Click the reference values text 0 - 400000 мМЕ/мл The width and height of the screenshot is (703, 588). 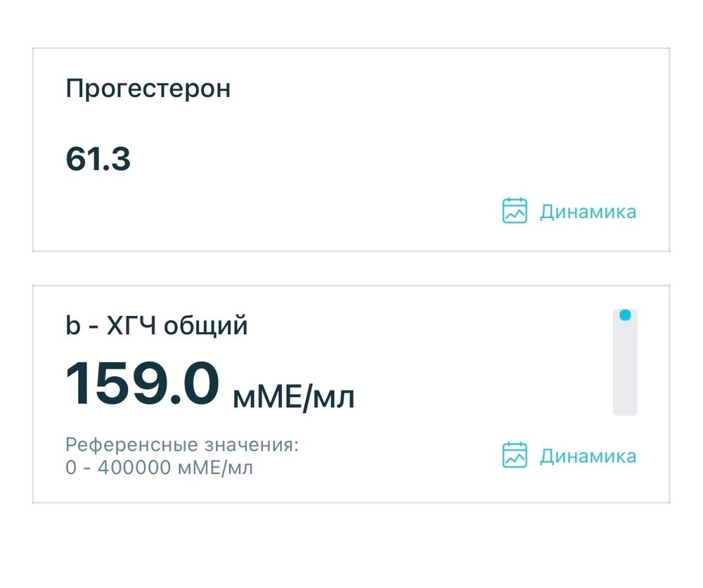click(160, 464)
